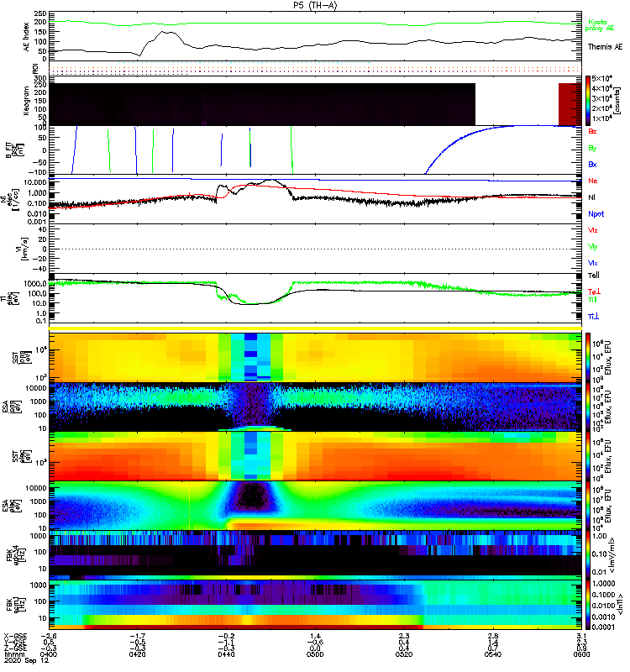Select the date label 2020 Sep 12
Viewport: 630px width, 672px height.
27,661
